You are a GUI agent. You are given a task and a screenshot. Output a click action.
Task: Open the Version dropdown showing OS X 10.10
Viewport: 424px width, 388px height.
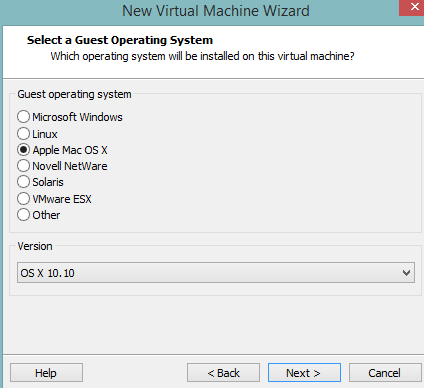pyautogui.click(x=216, y=273)
